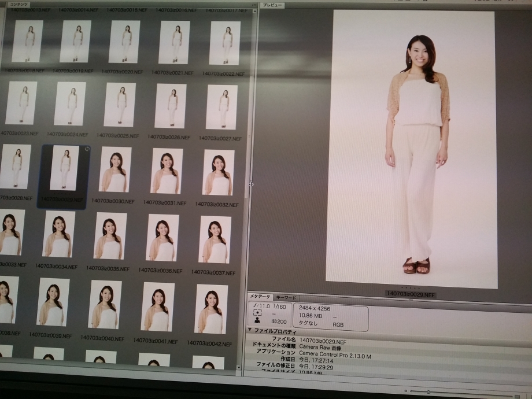Select thumbnail 140703iz0040.NEF

click(x=105, y=305)
